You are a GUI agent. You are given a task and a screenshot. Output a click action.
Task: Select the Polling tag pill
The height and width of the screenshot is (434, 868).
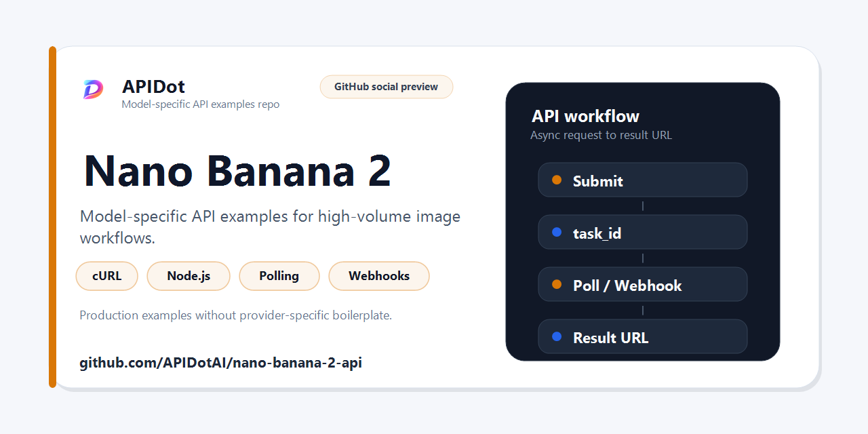(279, 276)
